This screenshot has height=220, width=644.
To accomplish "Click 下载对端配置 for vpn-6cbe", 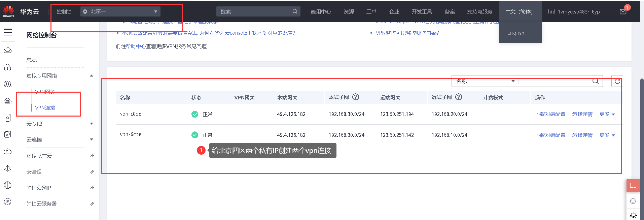I will point(550,135).
